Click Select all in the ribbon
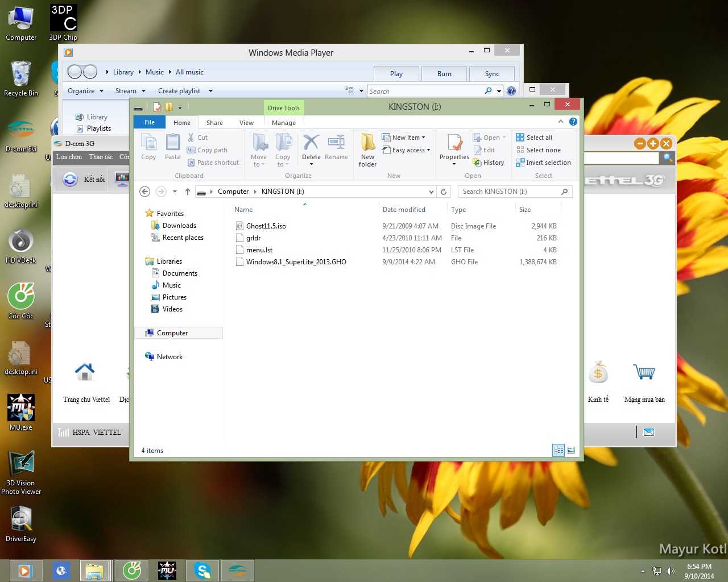Viewport: 728px width, 582px height. [x=534, y=138]
